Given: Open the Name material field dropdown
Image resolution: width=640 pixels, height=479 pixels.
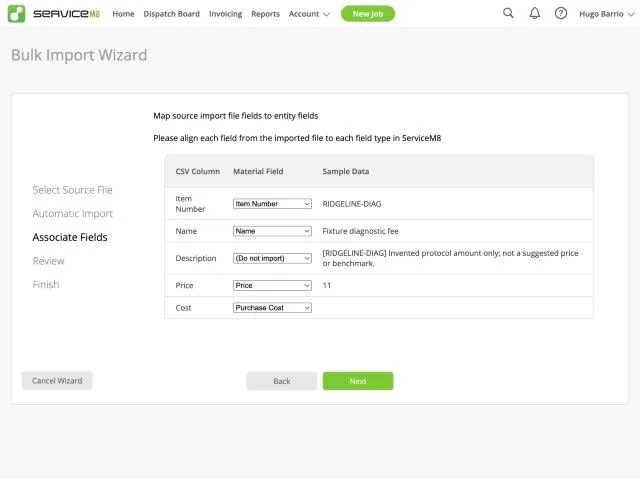Looking at the screenshot, I should [272, 231].
